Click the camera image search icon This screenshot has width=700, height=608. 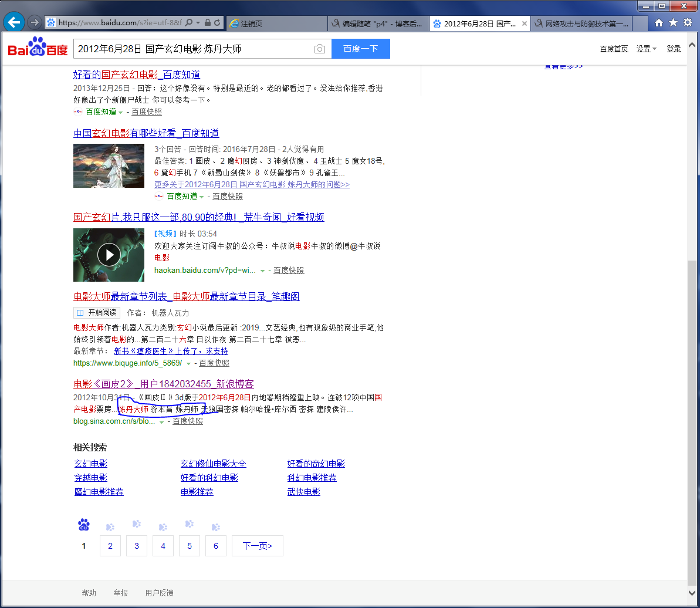320,49
